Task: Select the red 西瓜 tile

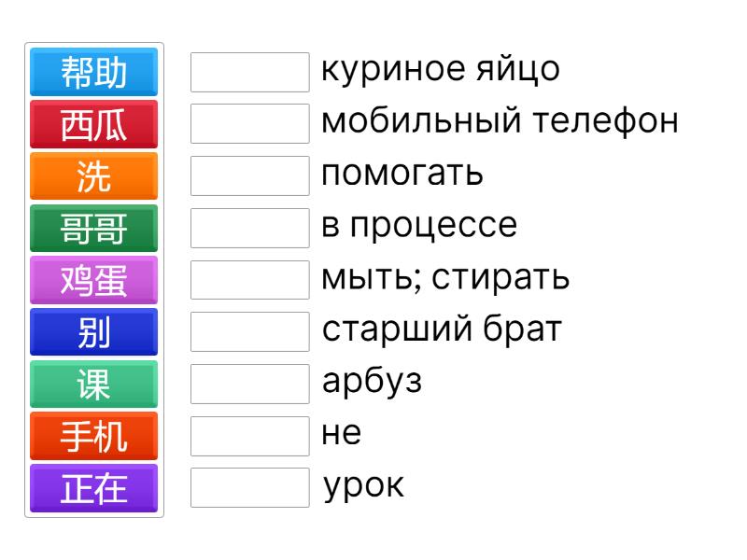Action: pos(93,125)
